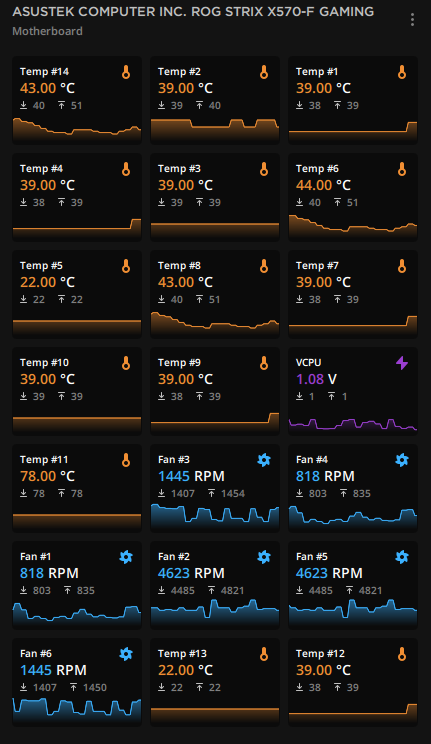Open the three-dot options menu

(x=412, y=19)
